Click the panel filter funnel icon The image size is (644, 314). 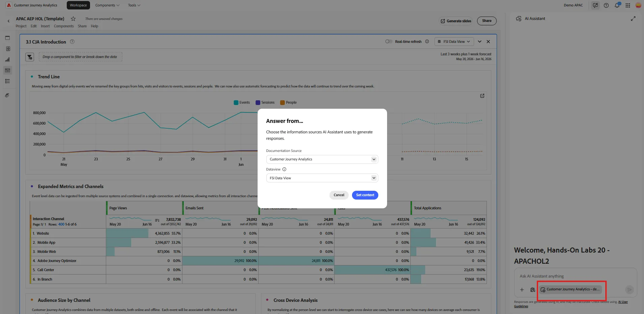tap(30, 57)
